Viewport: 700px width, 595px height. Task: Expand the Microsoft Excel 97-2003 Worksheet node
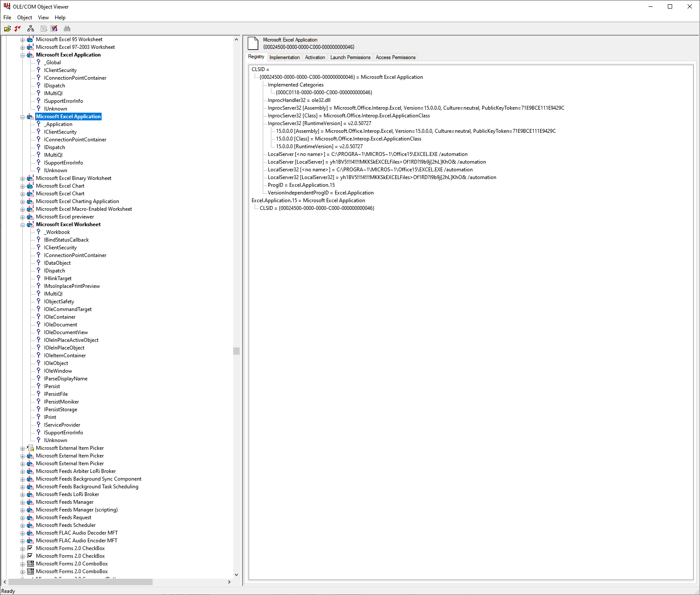point(23,48)
